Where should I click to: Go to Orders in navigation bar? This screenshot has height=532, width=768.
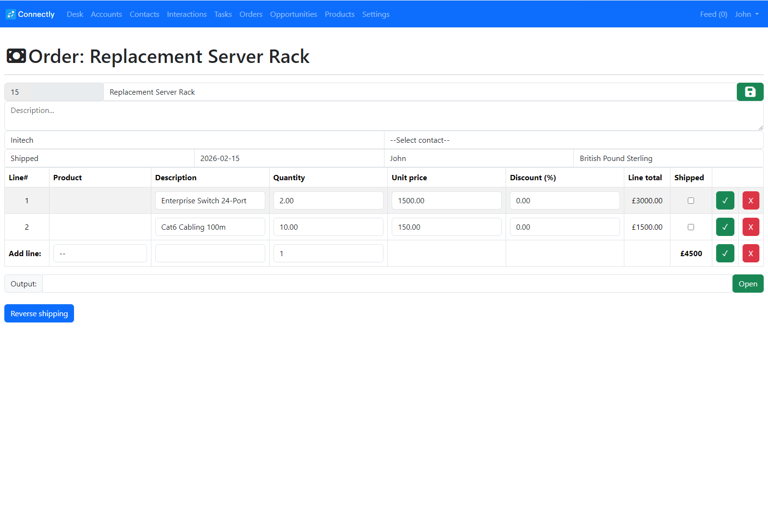click(251, 14)
